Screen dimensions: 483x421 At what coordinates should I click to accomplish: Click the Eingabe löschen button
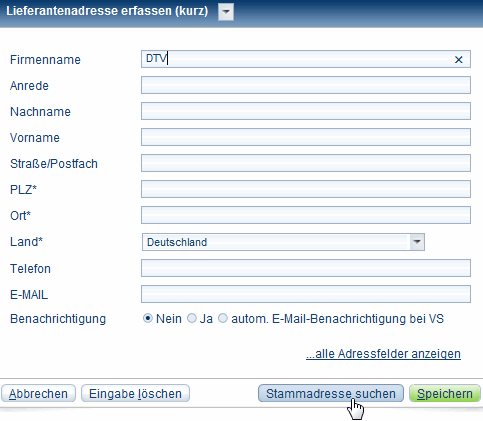(x=135, y=394)
